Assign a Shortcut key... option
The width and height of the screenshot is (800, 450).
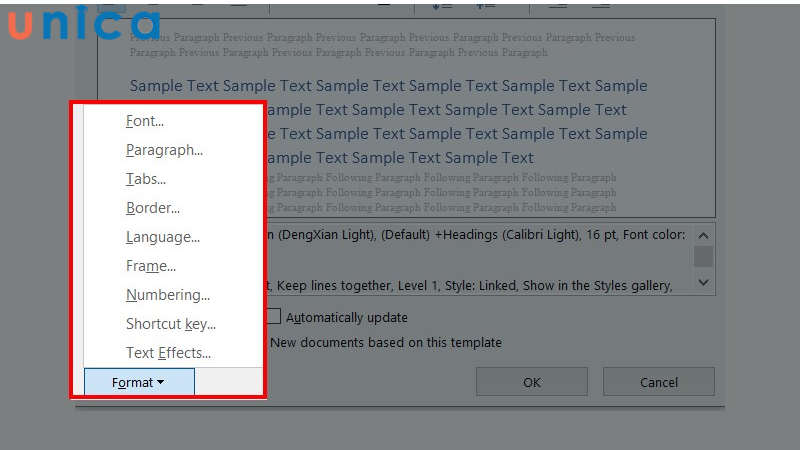tap(173, 324)
